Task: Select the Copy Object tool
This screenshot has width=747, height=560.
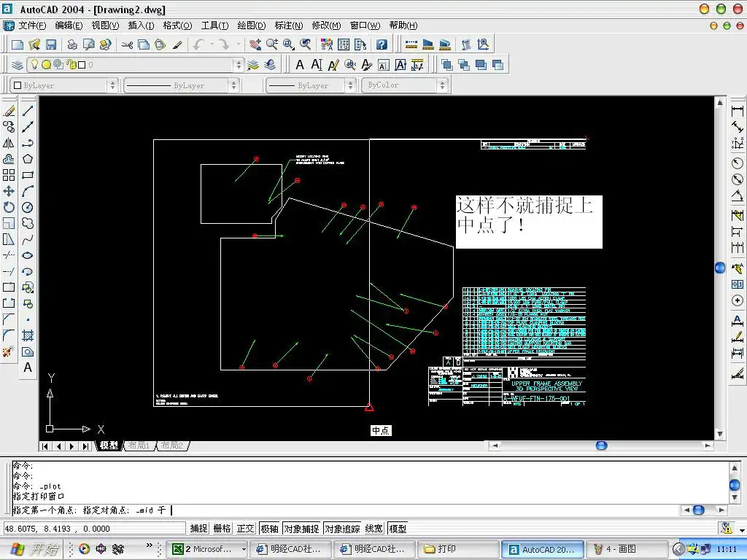Action: [9, 127]
